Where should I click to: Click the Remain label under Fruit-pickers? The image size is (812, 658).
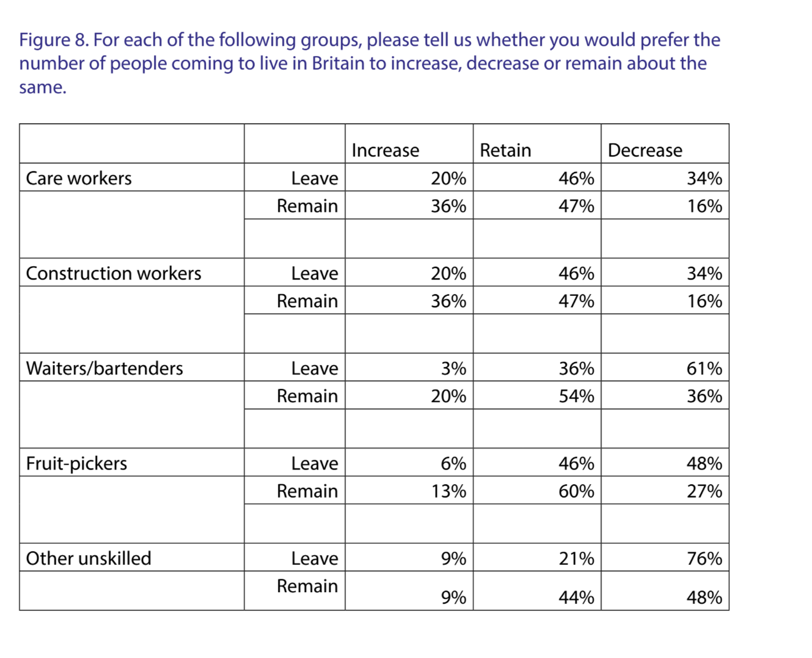coord(307,491)
